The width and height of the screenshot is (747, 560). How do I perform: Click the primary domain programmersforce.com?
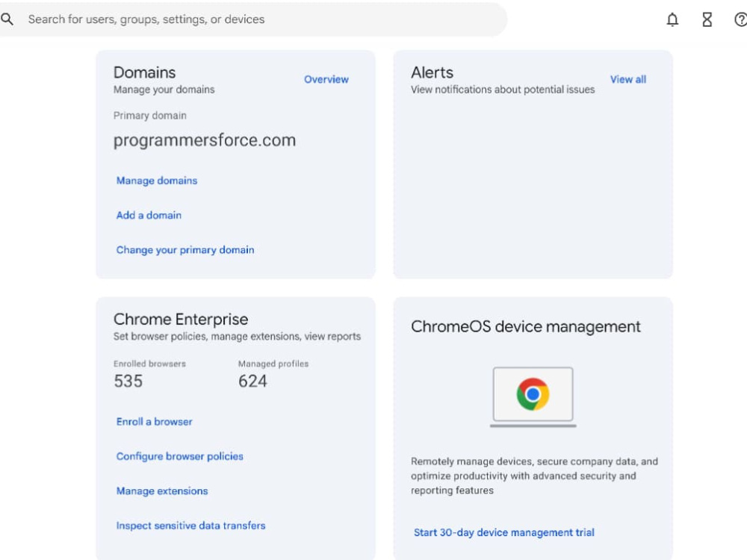click(205, 140)
